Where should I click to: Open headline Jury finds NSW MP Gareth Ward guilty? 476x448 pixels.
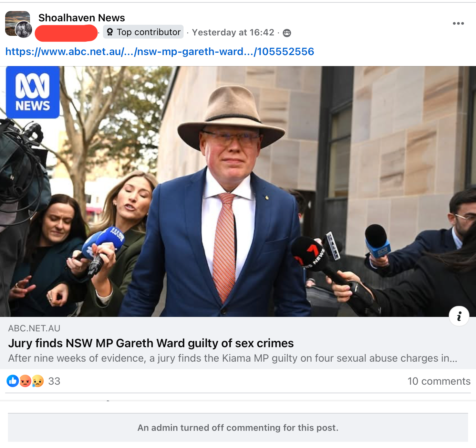(151, 343)
